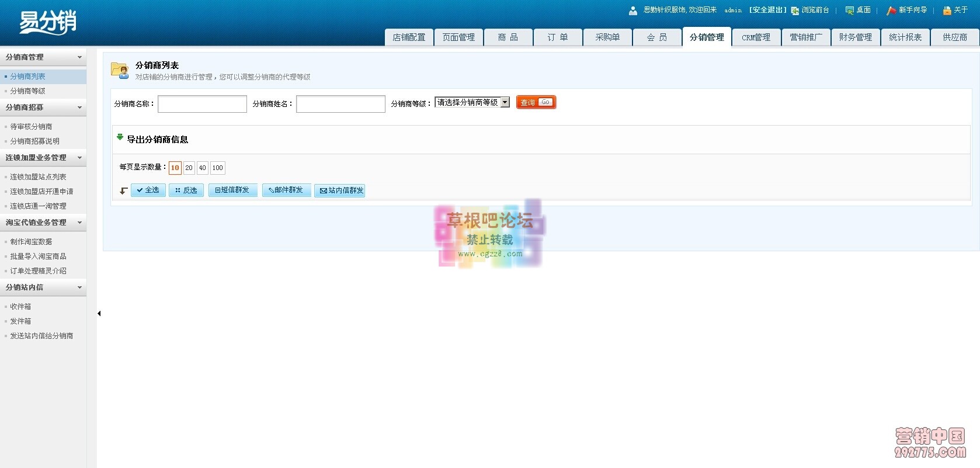This screenshot has width=980, height=468.
Task: Set page size to 40
Action: click(x=202, y=168)
